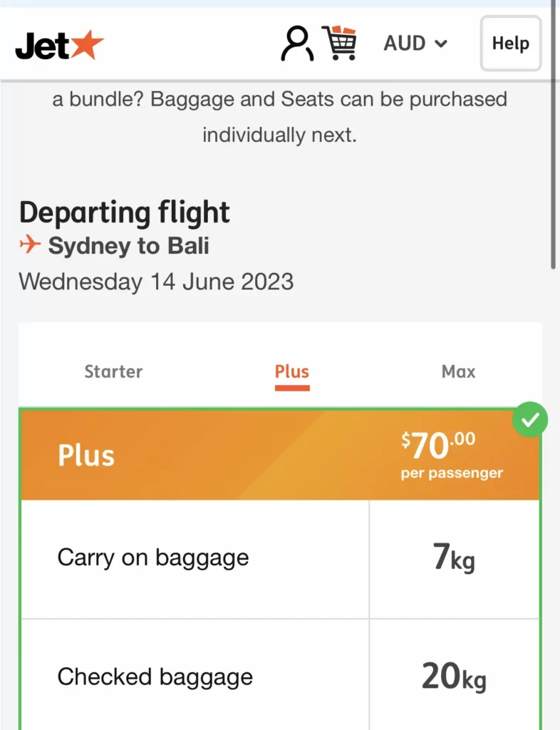Click the chevron arrow next to AUD
This screenshot has height=730, width=560.
point(441,44)
